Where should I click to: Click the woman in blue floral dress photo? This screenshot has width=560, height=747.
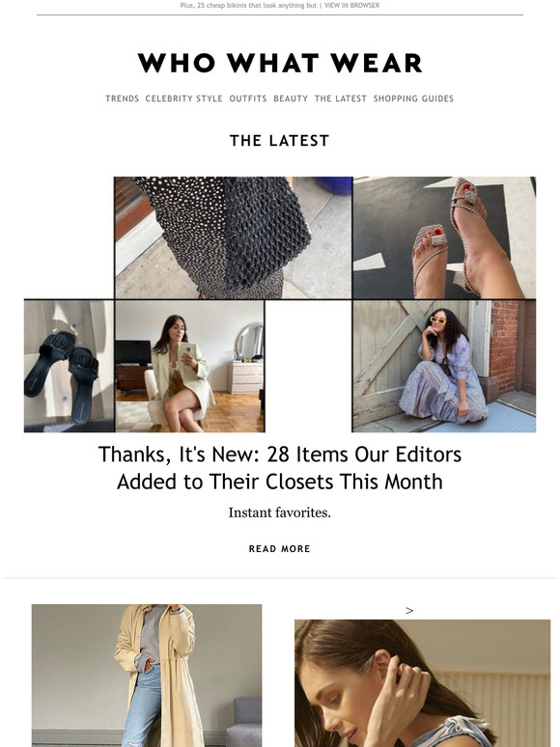point(444,366)
